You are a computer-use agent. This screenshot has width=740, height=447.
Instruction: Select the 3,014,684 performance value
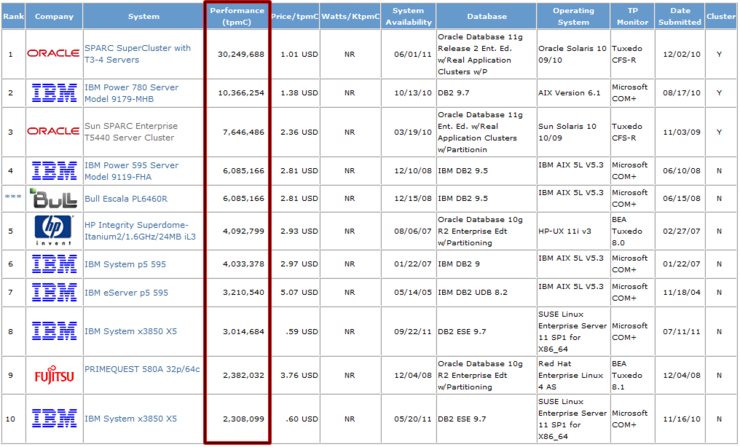pos(244,331)
